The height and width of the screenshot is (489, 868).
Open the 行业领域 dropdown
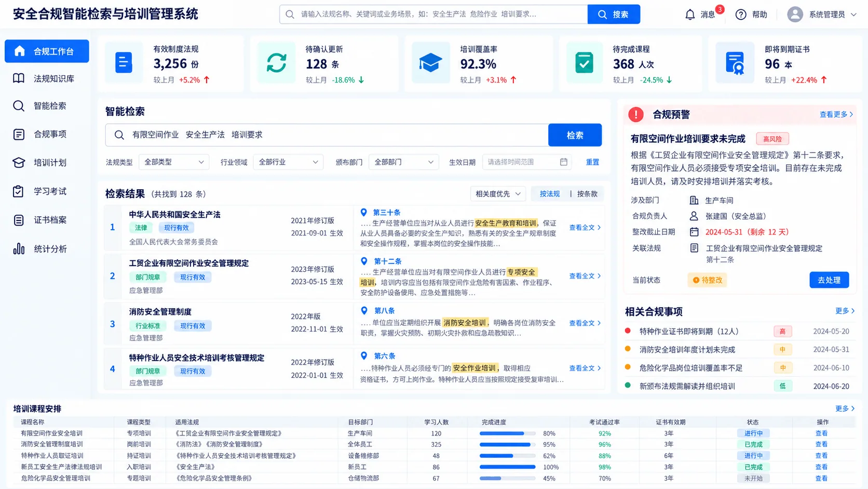(x=288, y=162)
